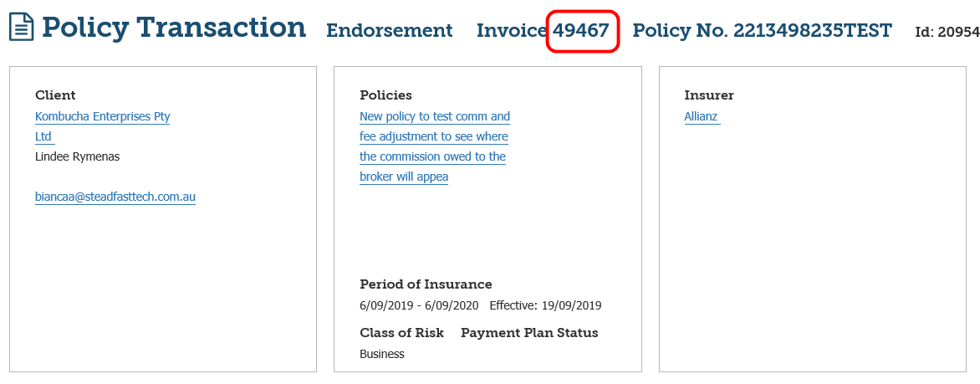Screen dimensions: 980x384
Task: Click the Policy Transaction page heading
Action: coord(174,28)
